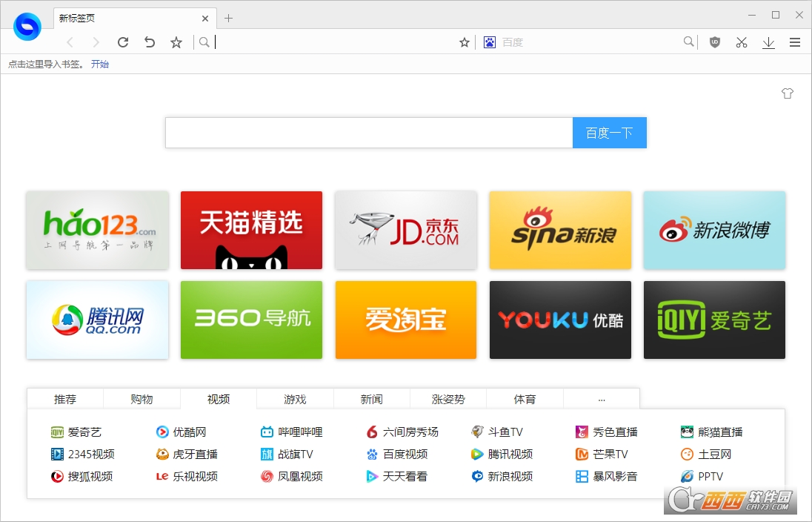Select the 新标签页 tab
This screenshot has width=812, height=522.
135,18
